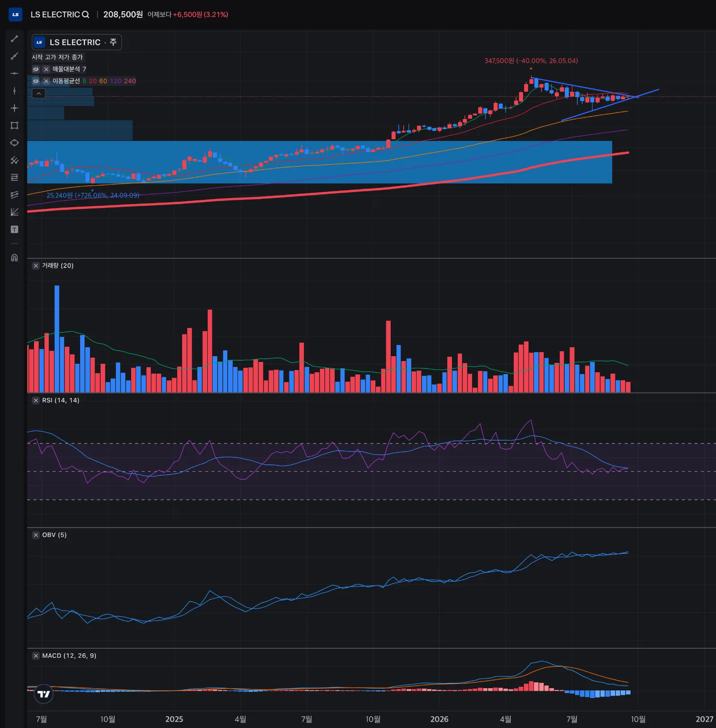The width and height of the screenshot is (716, 728).
Task: Select the ray line drawing tool
Action: tap(14, 56)
